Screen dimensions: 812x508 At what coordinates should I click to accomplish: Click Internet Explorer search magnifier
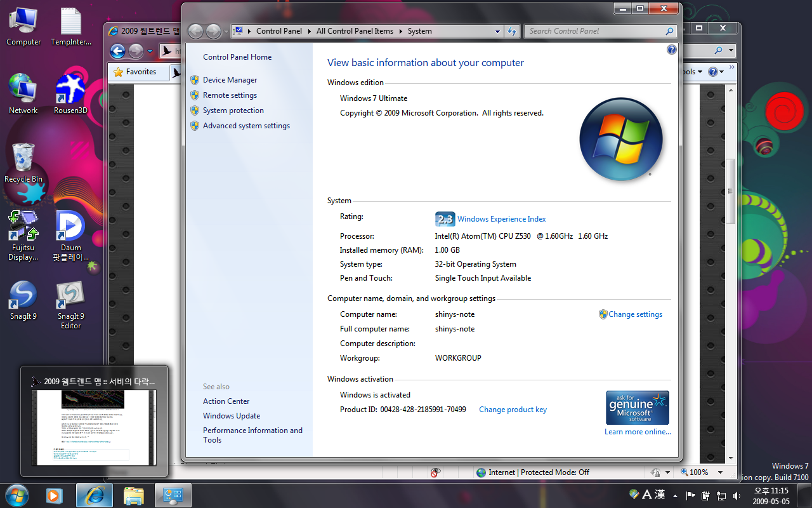[x=718, y=51]
